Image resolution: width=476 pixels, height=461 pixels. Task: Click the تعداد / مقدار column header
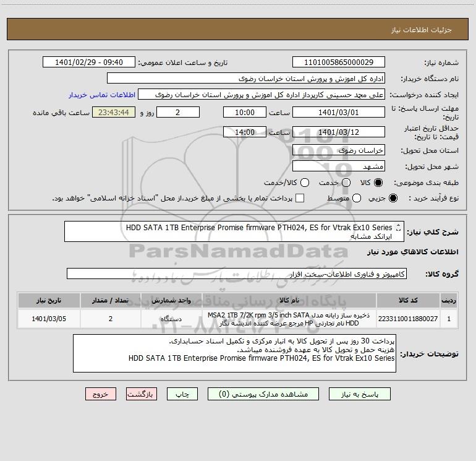click(111, 300)
